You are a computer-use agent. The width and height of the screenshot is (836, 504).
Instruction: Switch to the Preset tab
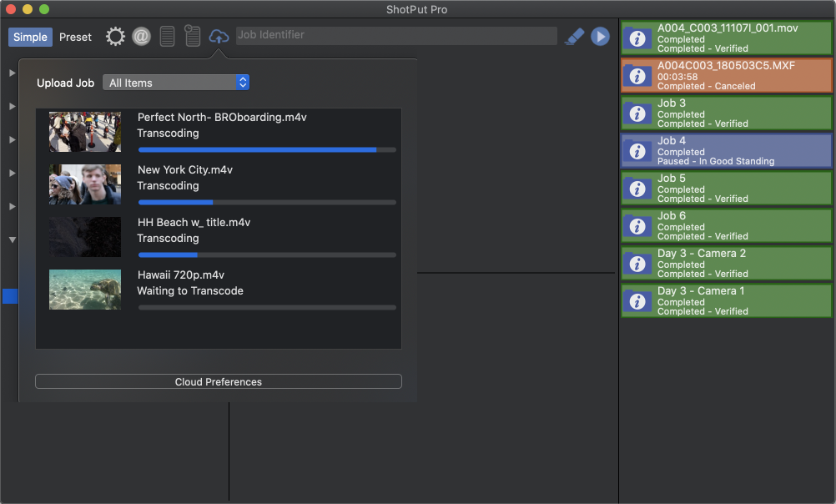pos(75,37)
